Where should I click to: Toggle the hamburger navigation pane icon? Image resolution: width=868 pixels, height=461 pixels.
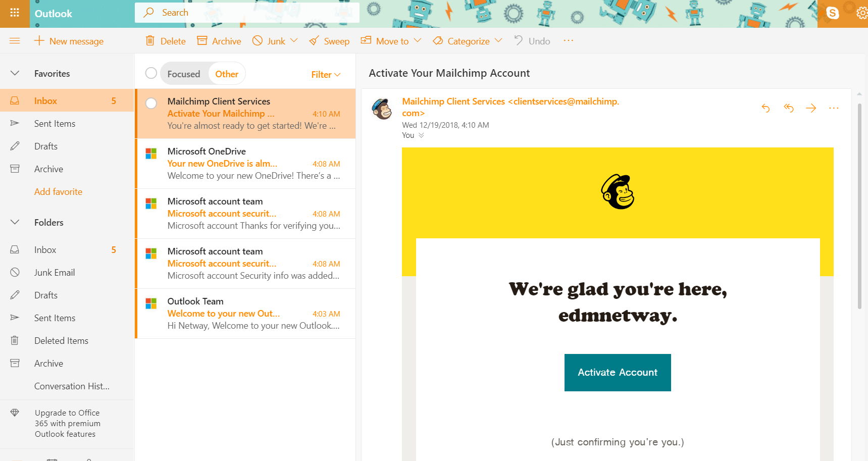(x=15, y=41)
